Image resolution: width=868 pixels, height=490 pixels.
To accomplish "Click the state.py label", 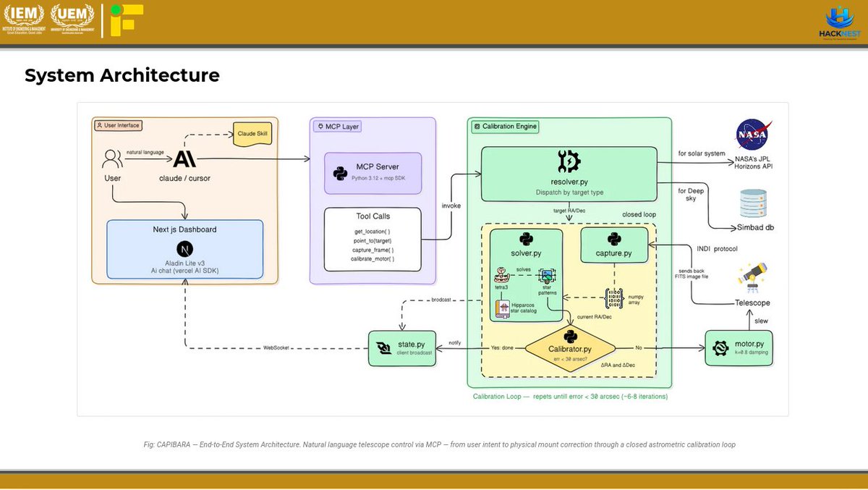I will [x=410, y=345].
